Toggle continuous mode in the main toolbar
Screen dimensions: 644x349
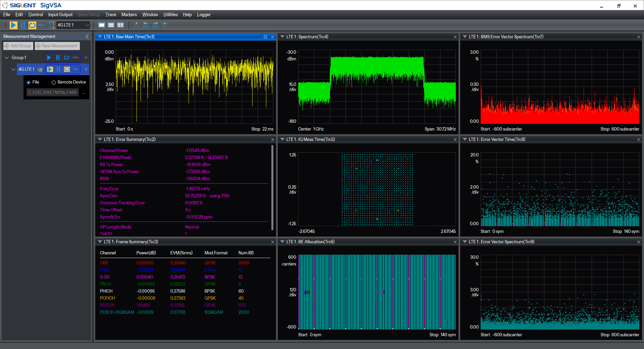32,25
